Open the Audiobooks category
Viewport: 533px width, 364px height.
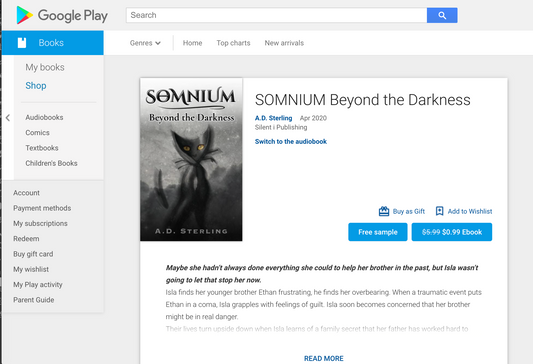pos(44,117)
